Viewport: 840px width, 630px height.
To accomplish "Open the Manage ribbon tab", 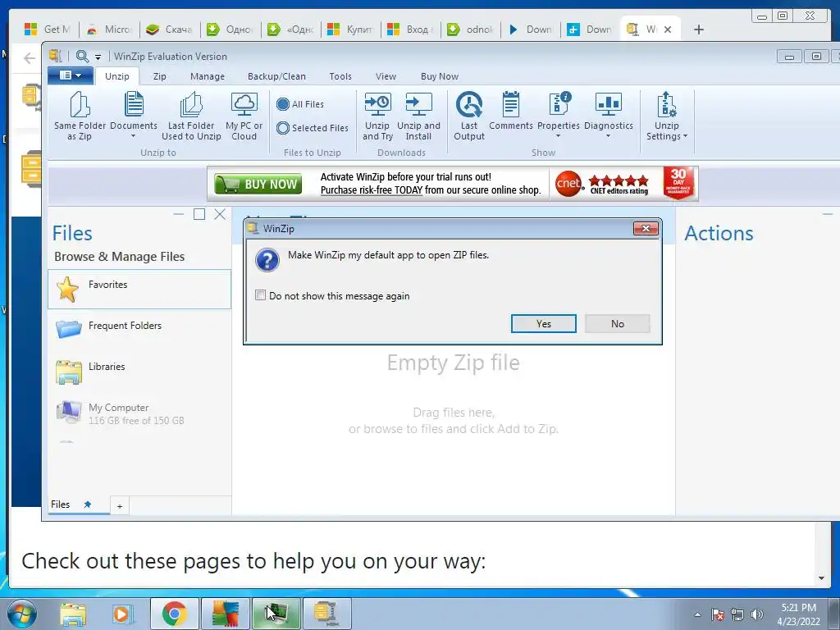I will pyautogui.click(x=208, y=76).
